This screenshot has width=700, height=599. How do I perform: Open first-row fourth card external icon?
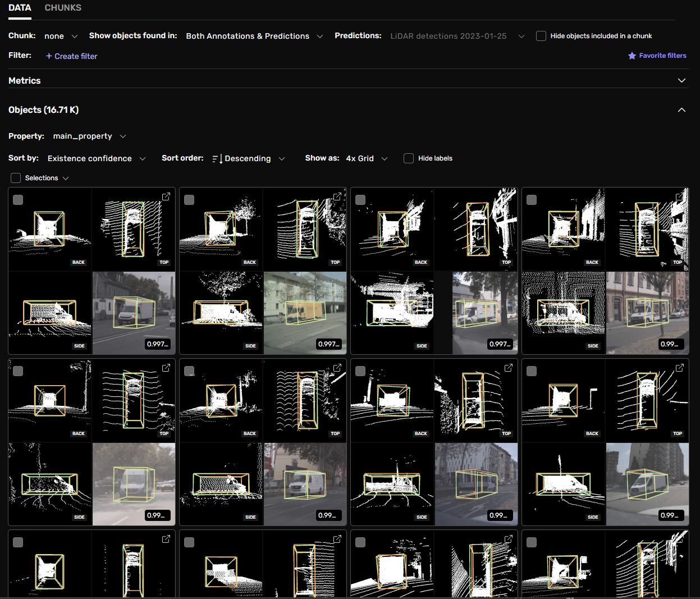coord(680,196)
